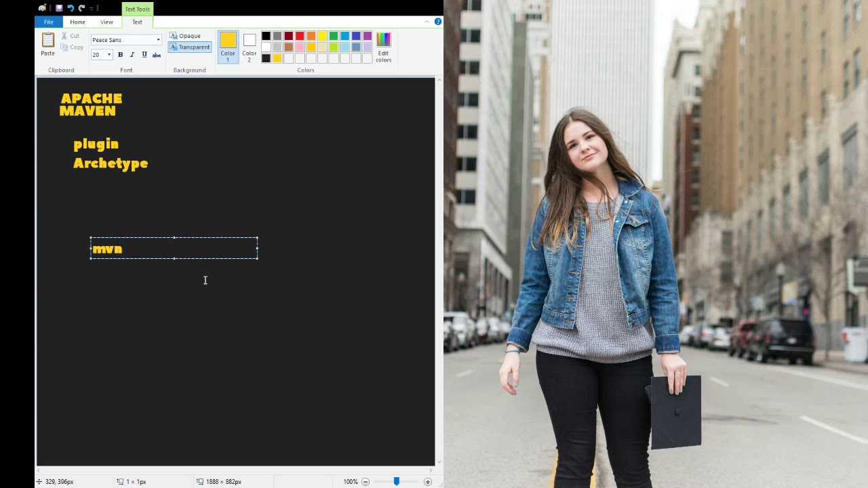Image resolution: width=868 pixels, height=488 pixels.
Task: Pick the red color swatch
Action: click(x=300, y=36)
